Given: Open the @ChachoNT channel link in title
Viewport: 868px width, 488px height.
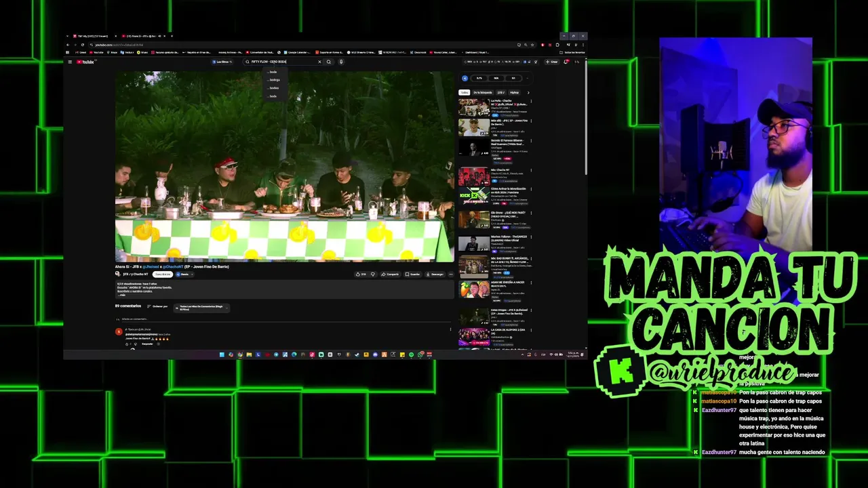Looking at the screenshot, I should pos(172,266).
